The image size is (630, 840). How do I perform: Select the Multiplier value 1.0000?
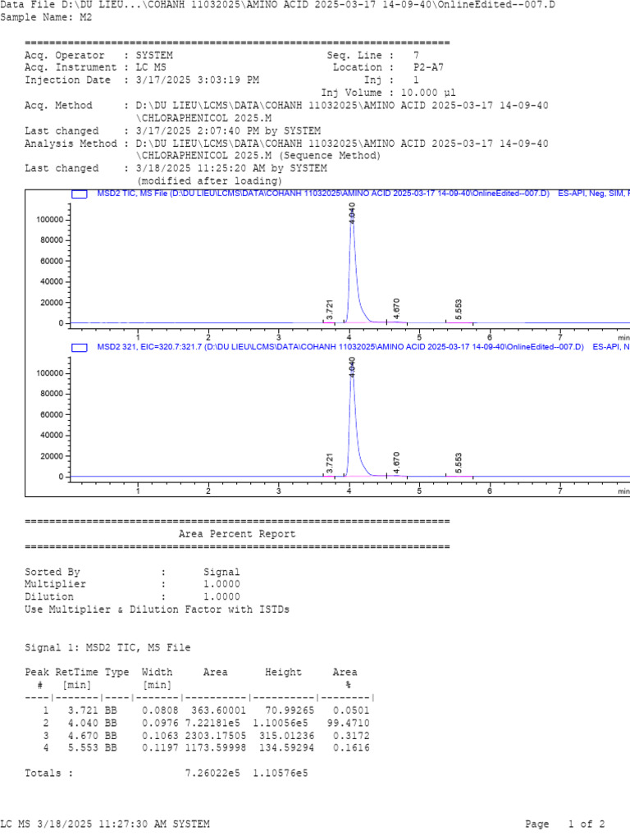click(x=221, y=584)
